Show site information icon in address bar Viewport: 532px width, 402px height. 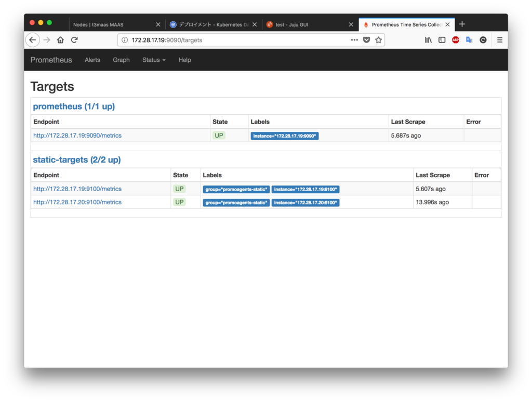pos(125,40)
